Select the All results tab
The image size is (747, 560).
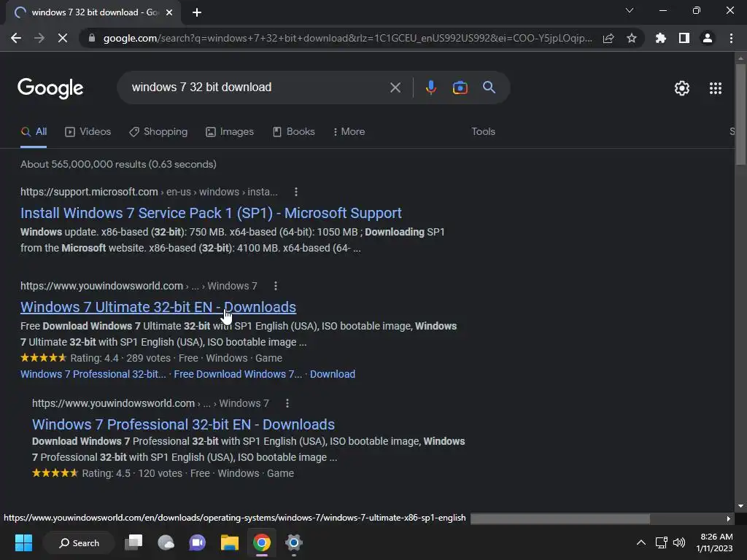[x=34, y=132]
